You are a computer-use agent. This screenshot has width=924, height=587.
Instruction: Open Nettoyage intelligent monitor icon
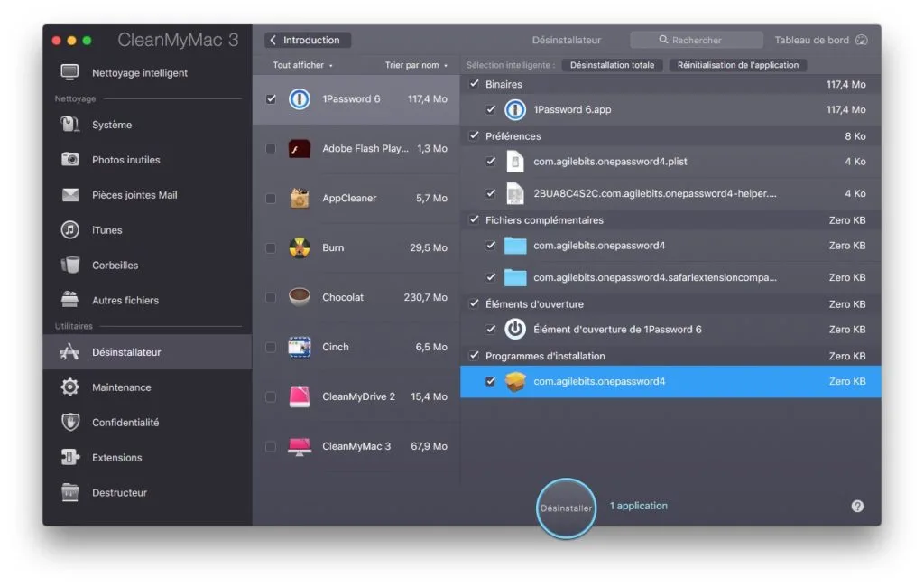[x=69, y=72]
